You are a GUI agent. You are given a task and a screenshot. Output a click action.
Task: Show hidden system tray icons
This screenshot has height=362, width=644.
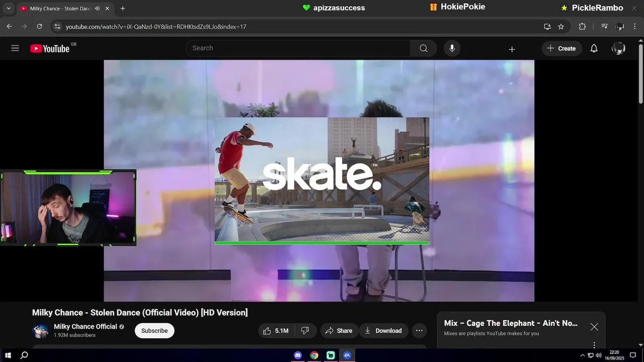(583, 355)
